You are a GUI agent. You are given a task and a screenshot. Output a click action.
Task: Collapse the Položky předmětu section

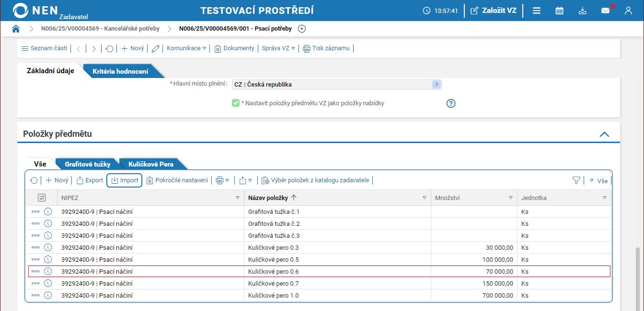[x=604, y=134]
